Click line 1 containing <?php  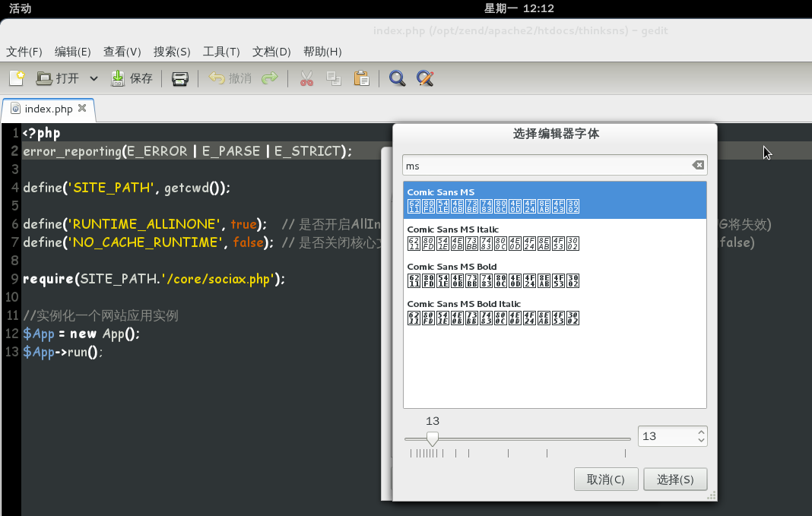41,133
